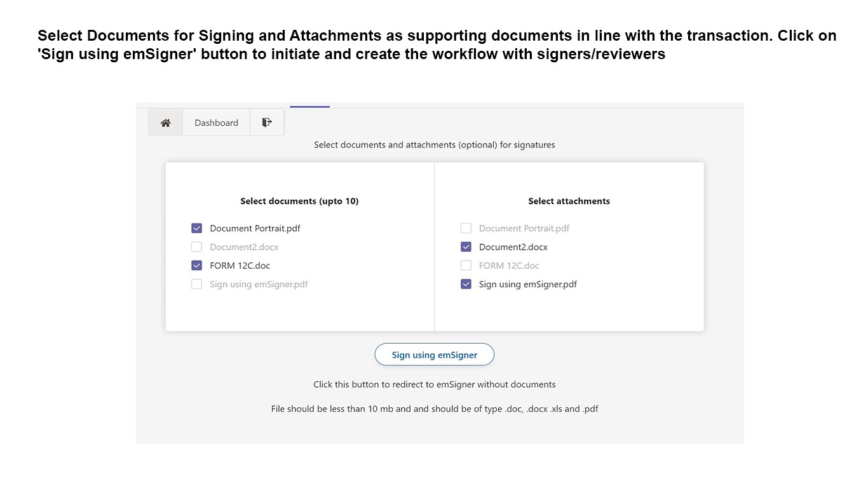Uncheck Document Portrait.pdf checkbox under Select documents
868x488 pixels.
coord(197,228)
